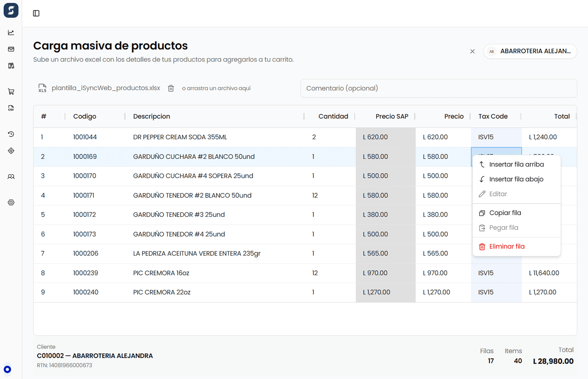This screenshot has height=379, width=588.
Task: Click the Precio SAP column header
Action: click(x=392, y=116)
